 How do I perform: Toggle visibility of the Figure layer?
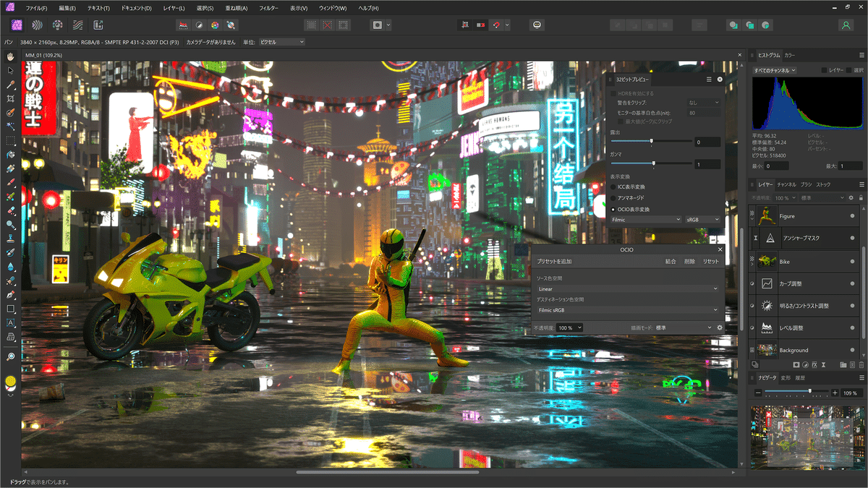click(852, 216)
